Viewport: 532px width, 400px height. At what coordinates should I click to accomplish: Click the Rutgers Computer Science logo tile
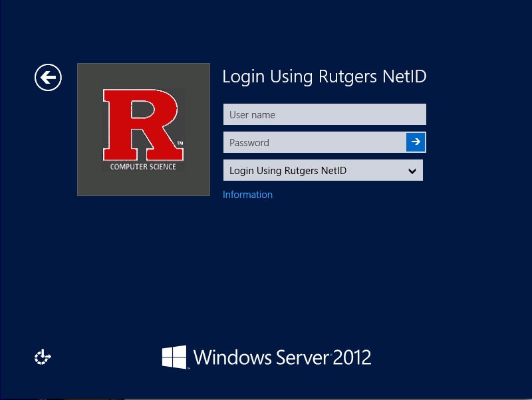pos(144,130)
